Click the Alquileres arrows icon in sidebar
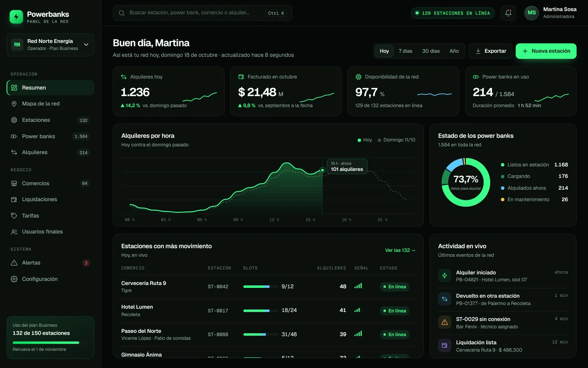This screenshot has width=588, height=368. point(14,153)
